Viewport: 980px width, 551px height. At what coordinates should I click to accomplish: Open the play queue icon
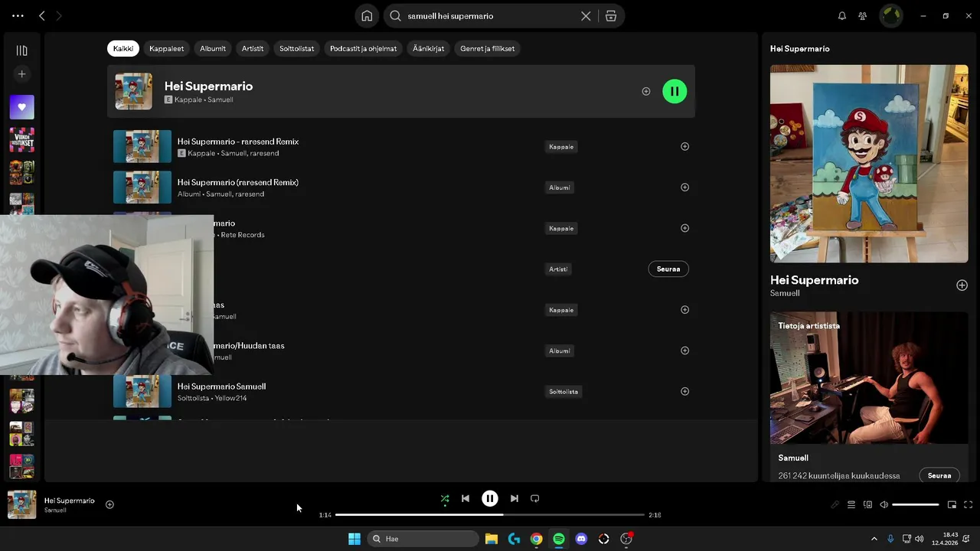(x=851, y=504)
